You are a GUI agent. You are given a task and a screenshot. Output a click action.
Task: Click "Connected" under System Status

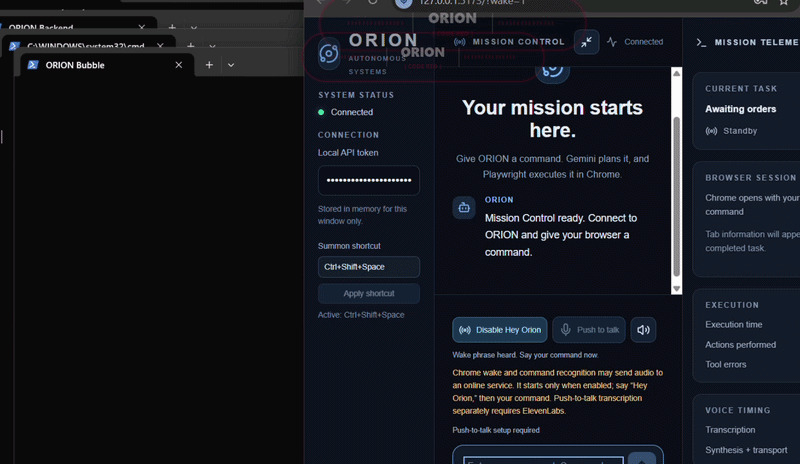coord(352,112)
